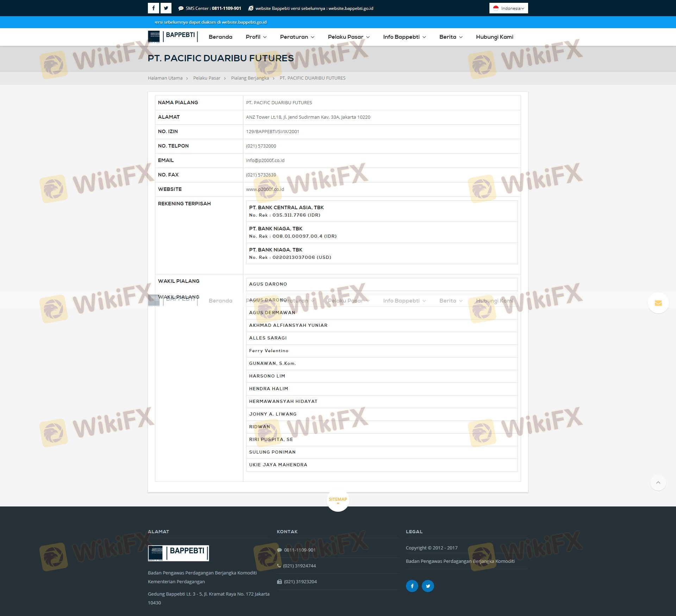Viewport: 676px width, 616px height.
Task: Open the Berita menu
Action: click(451, 37)
